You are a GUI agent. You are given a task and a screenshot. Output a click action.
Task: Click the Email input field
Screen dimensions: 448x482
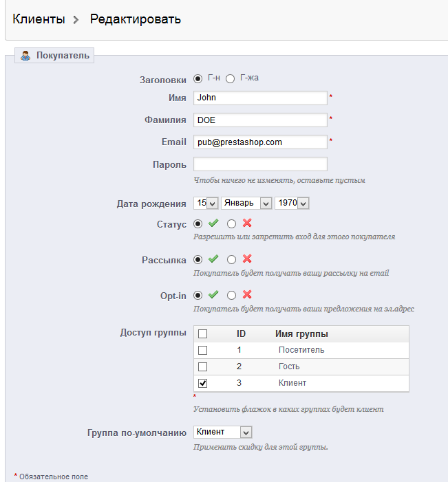click(x=260, y=142)
